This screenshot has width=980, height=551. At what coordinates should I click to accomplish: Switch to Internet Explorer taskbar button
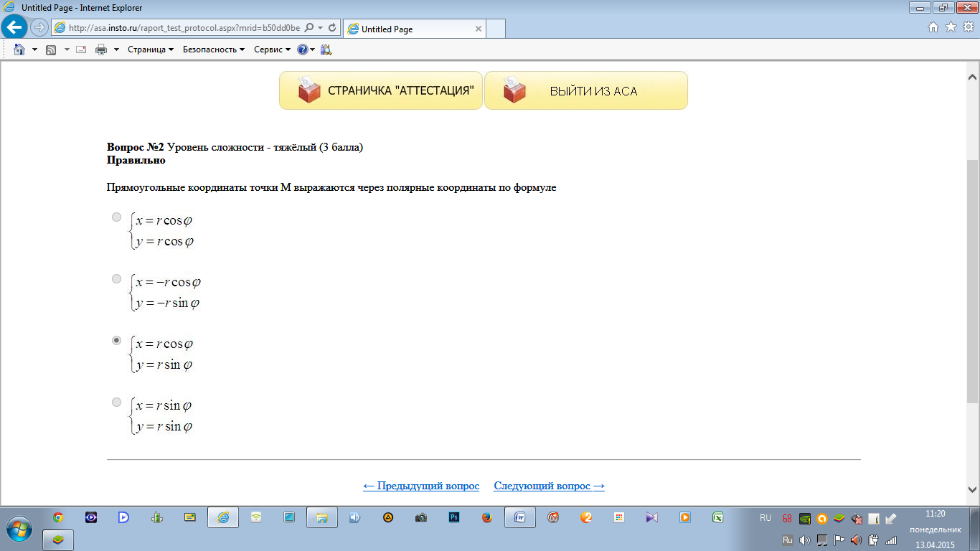pos(223,517)
